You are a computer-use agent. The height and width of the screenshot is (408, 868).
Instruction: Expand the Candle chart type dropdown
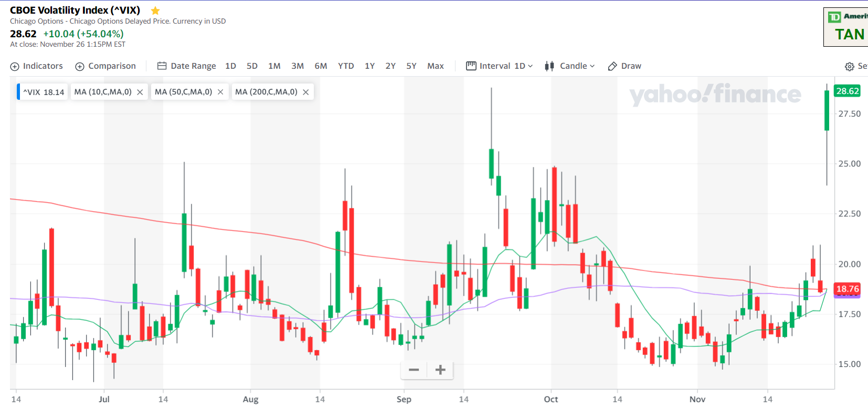tap(570, 66)
